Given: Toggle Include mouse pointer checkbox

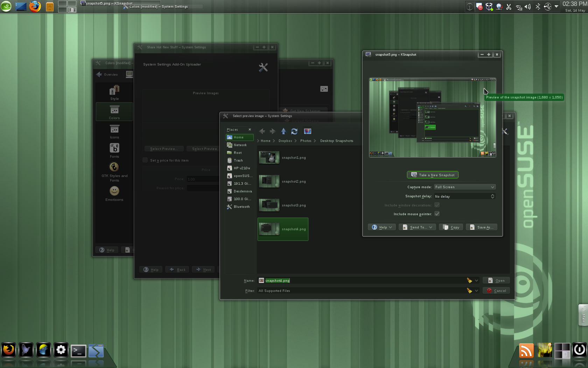Looking at the screenshot, I should click(x=437, y=214).
